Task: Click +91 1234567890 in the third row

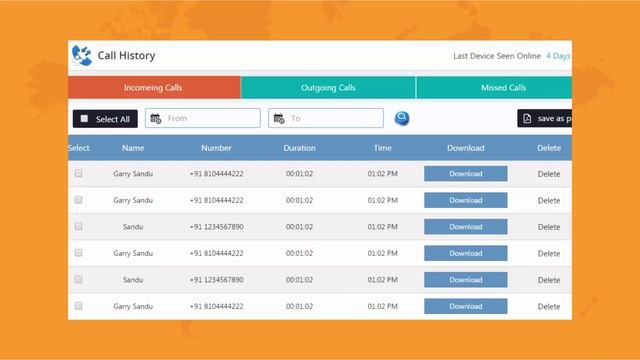Action: pos(216,227)
